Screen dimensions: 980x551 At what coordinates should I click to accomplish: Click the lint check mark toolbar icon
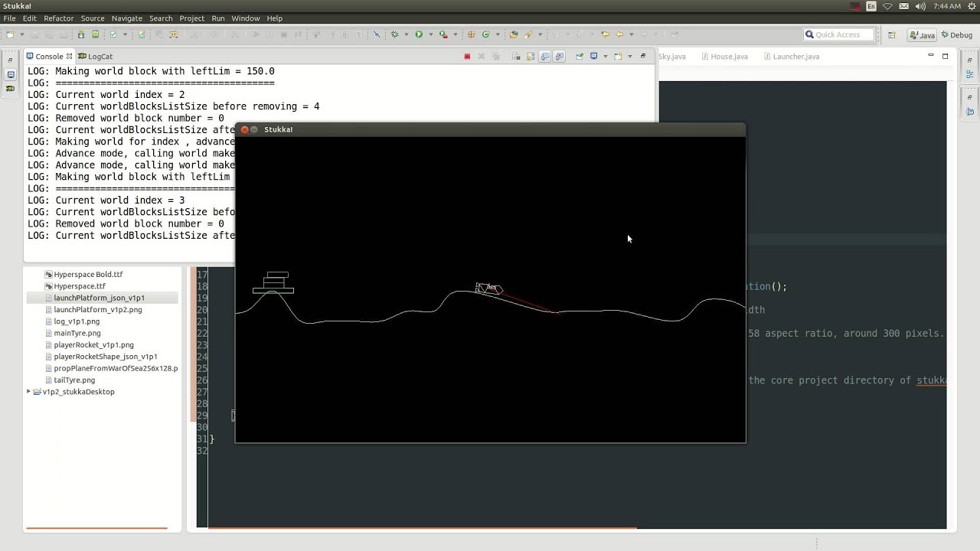[x=113, y=34]
